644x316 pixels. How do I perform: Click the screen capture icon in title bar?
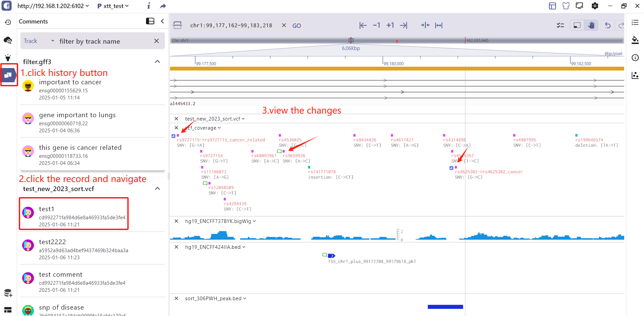point(579,6)
